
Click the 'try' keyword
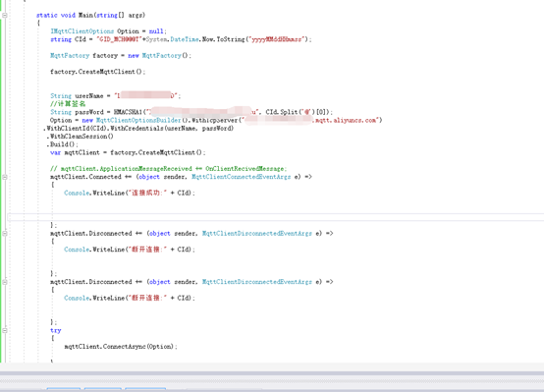pos(56,330)
